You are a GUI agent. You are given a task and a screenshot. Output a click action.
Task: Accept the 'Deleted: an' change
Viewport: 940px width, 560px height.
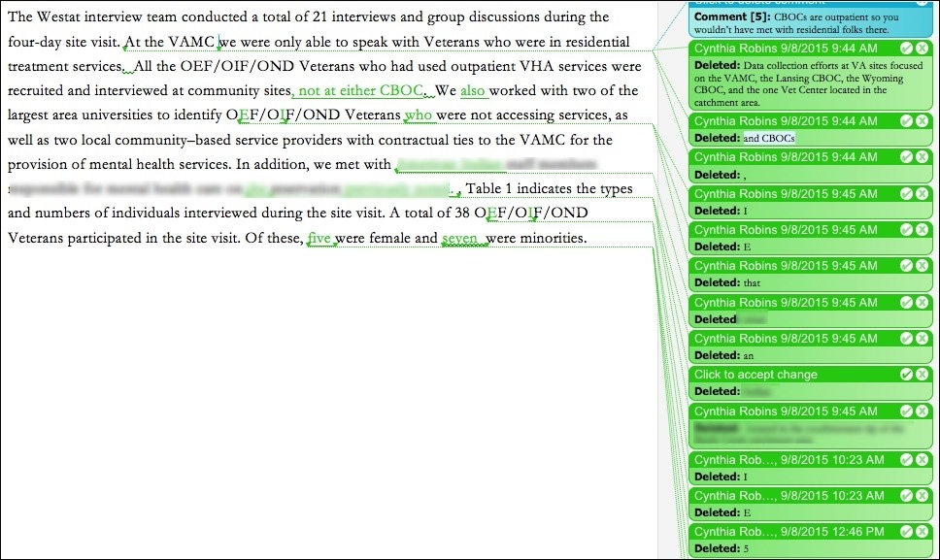click(x=905, y=339)
